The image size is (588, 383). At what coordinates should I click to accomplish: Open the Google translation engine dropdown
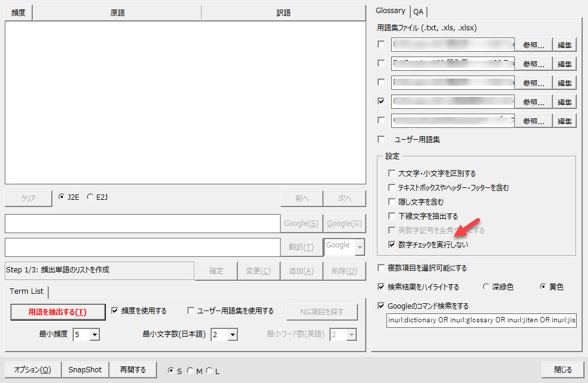click(359, 247)
